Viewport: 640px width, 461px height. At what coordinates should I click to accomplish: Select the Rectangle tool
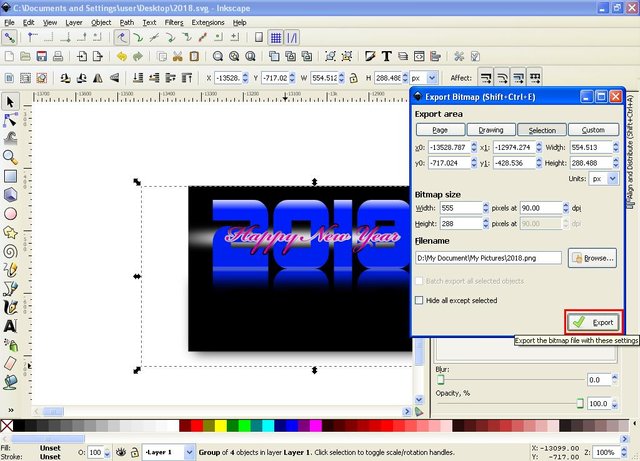tap(10, 176)
